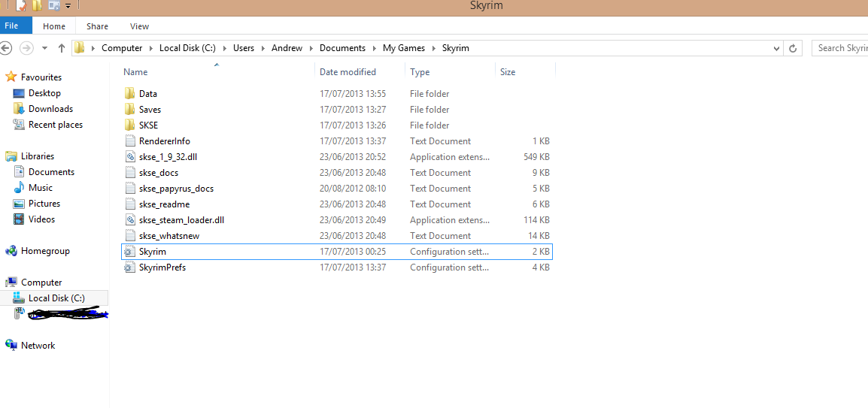This screenshot has width=868, height=408.
Task: Open the recent locations dropdown arrow
Action: 44,48
